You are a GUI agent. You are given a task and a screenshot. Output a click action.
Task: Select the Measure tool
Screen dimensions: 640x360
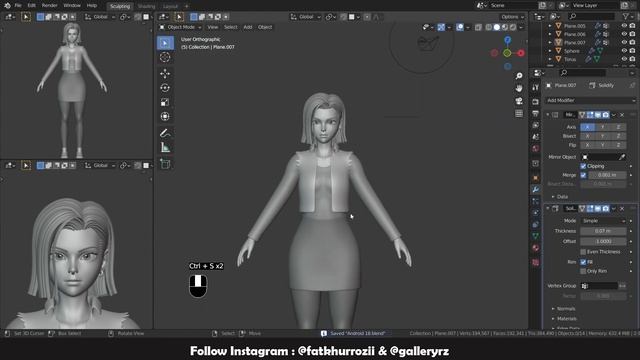click(165, 147)
